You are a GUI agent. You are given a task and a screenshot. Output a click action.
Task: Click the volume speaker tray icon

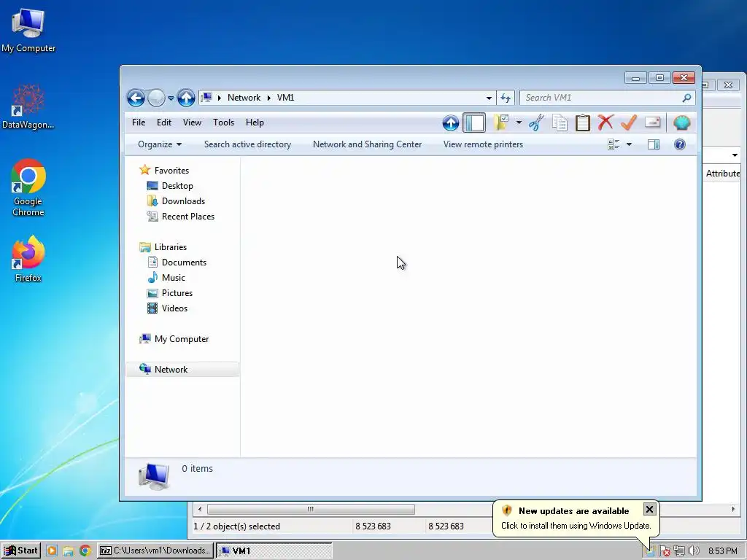click(694, 551)
